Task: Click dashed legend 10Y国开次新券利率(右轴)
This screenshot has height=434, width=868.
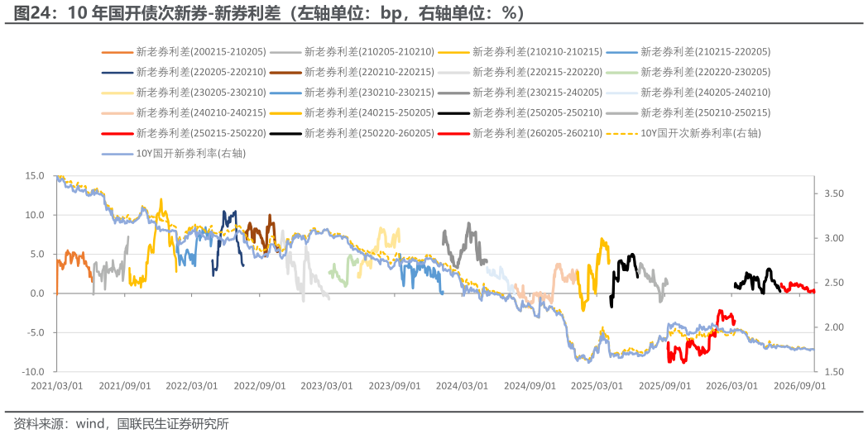Action: tap(684, 133)
